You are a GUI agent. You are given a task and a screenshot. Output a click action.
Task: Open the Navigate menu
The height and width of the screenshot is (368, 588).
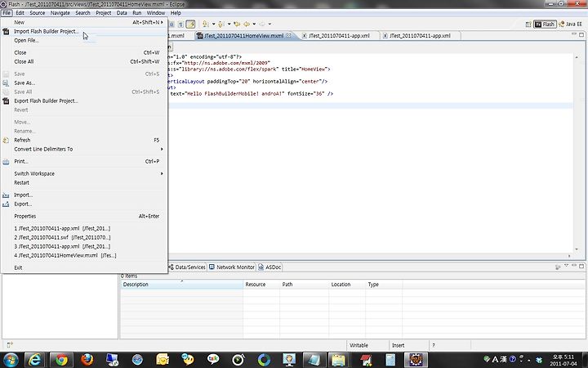(x=60, y=13)
